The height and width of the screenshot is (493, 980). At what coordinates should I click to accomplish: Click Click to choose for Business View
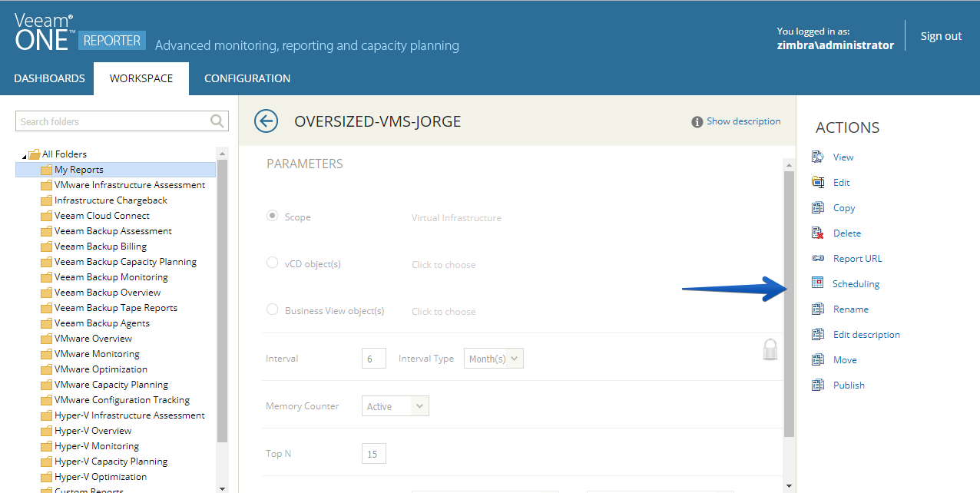pos(443,312)
